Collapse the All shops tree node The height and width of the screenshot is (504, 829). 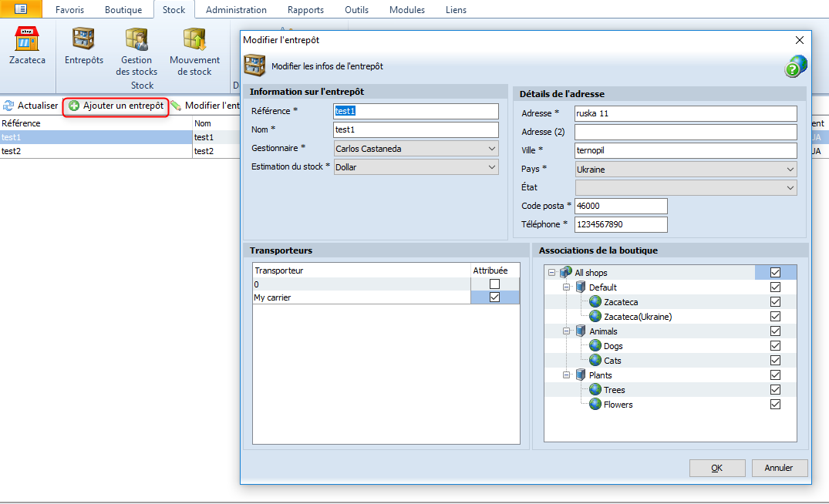click(551, 273)
